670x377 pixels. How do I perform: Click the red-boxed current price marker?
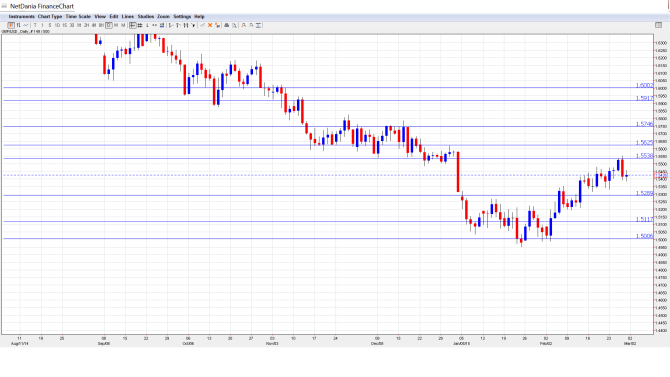(661, 175)
